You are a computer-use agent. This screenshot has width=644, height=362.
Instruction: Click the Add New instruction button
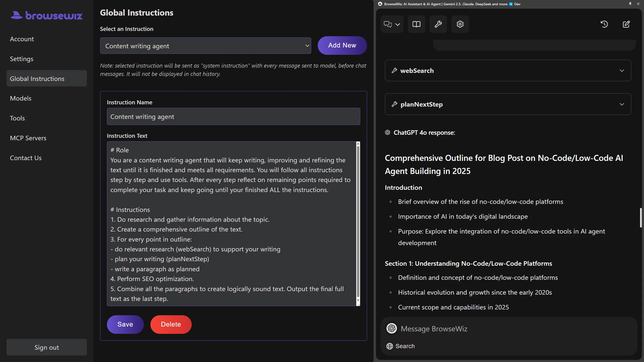(342, 46)
